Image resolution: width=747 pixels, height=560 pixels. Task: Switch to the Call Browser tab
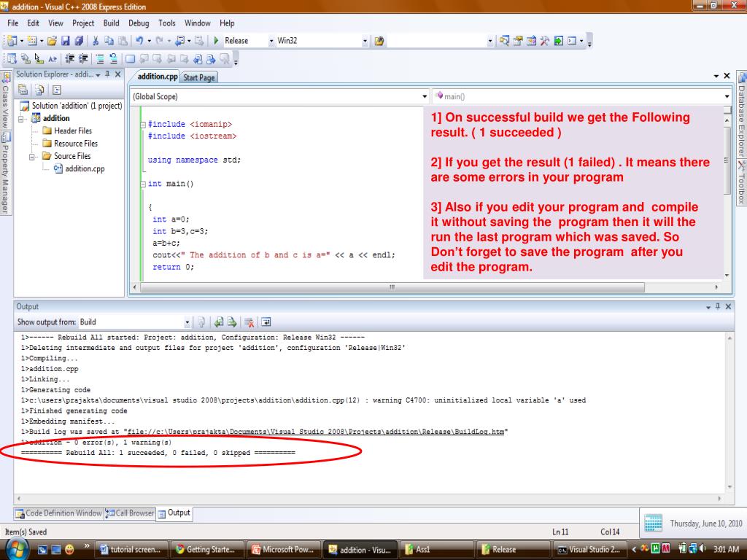[130, 513]
